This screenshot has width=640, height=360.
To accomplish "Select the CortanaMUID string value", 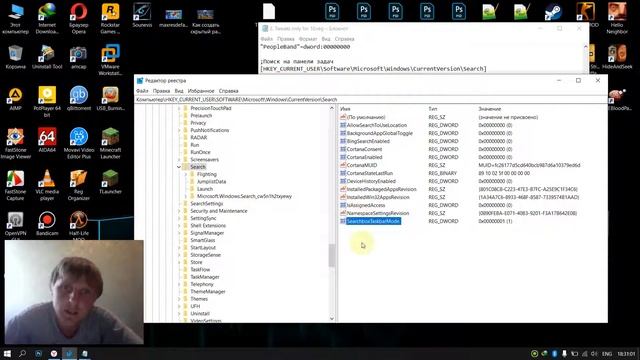I will click(362, 165).
